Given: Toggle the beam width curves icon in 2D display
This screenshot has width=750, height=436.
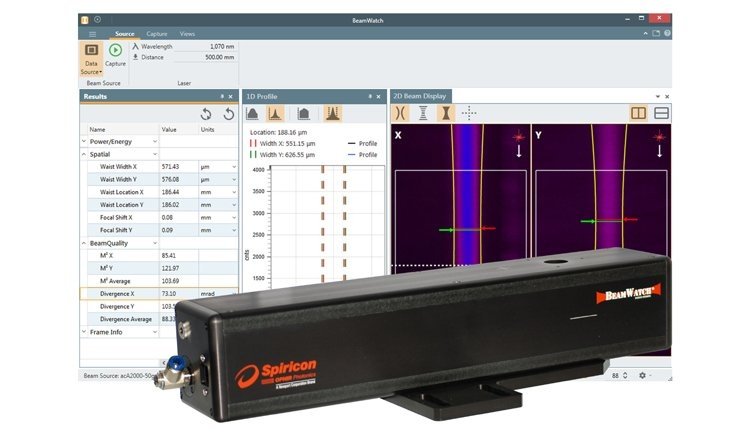Looking at the screenshot, I should click(401, 113).
